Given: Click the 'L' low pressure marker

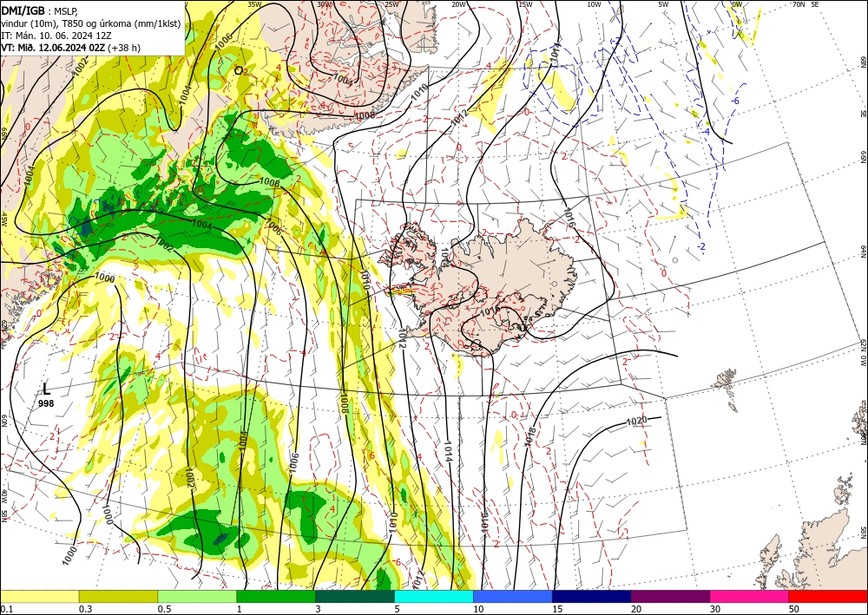Looking at the screenshot, I should tap(46, 389).
